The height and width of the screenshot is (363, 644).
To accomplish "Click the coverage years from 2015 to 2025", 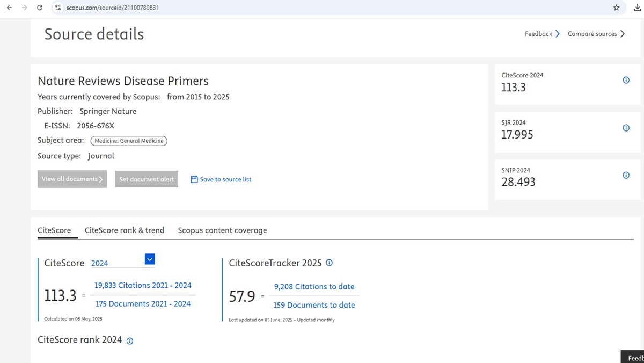I will 198,97.
